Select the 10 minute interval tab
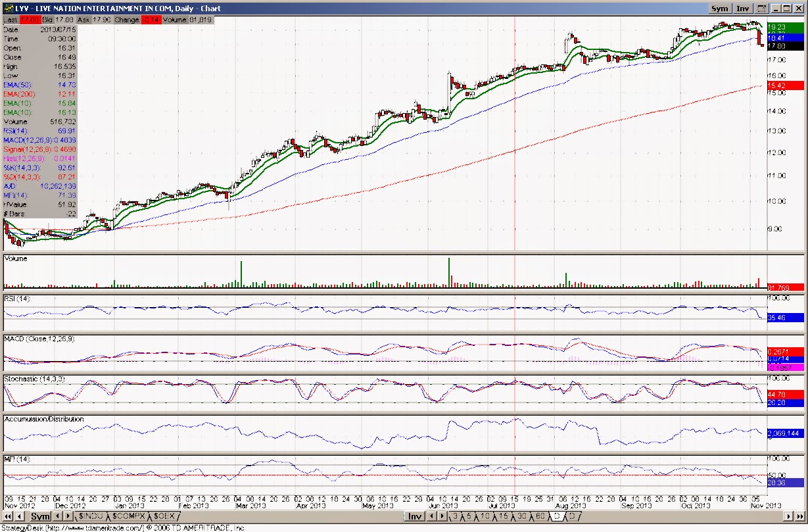The height and width of the screenshot is (532, 808). [x=485, y=517]
